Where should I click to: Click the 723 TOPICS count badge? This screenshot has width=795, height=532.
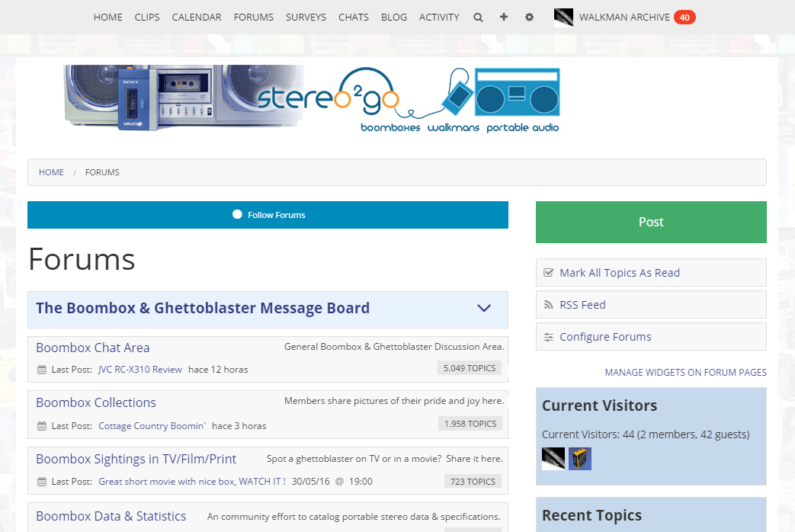[473, 482]
